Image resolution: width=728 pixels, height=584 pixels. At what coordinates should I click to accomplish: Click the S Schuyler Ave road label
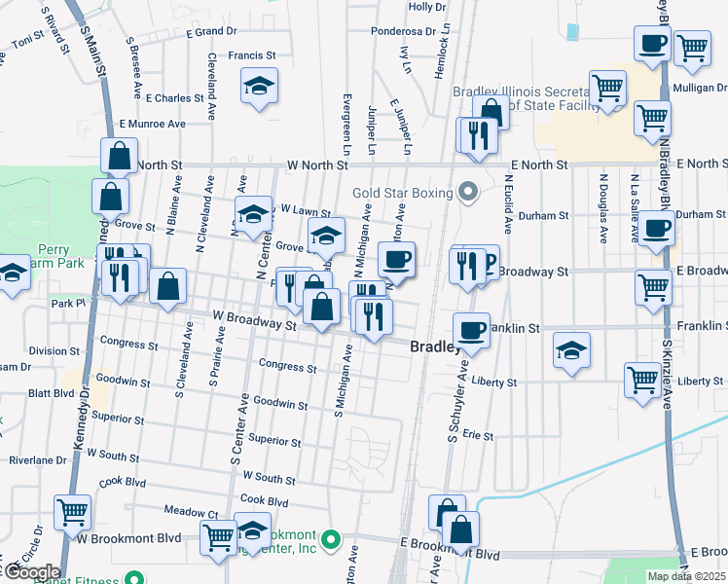(x=457, y=403)
